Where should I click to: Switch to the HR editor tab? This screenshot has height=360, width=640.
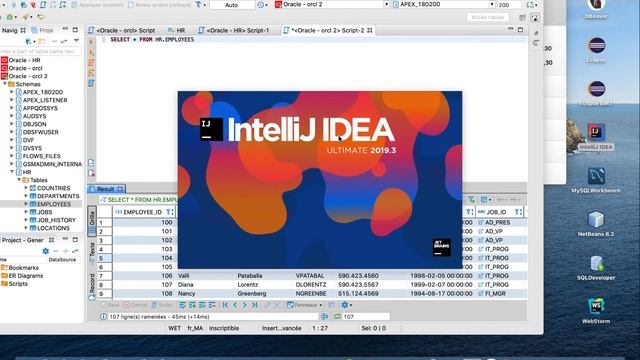coord(177,30)
